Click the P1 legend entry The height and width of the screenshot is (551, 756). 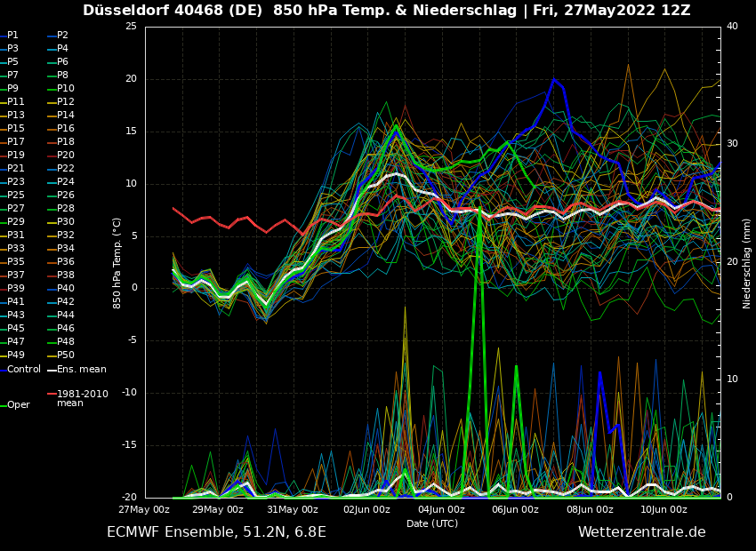click(12, 36)
